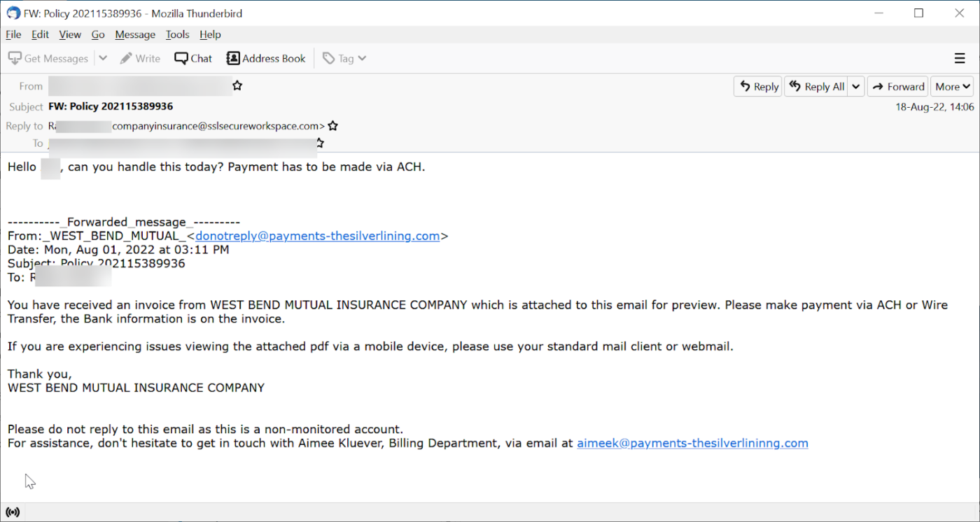
Task: Open the Tools menu
Action: tap(177, 34)
